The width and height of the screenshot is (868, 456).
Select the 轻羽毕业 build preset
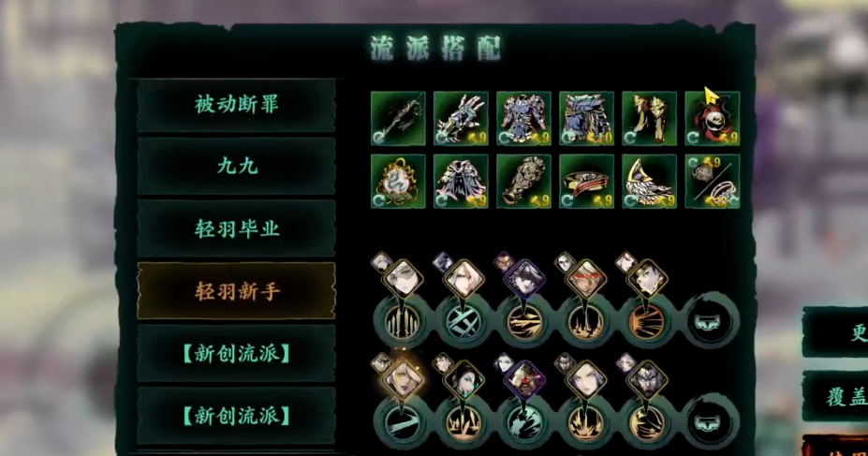coord(236,228)
